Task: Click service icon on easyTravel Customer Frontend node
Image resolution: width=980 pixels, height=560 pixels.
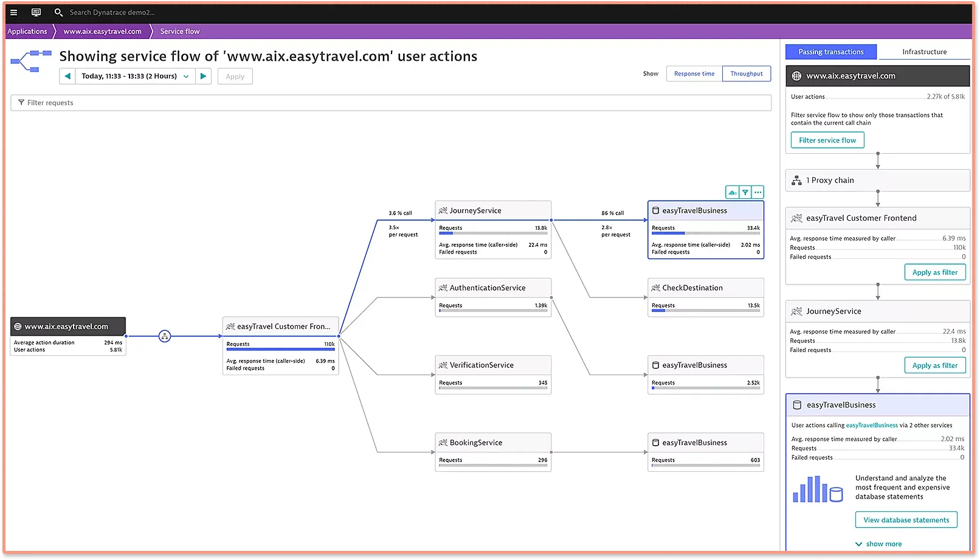Action: tap(230, 327)
